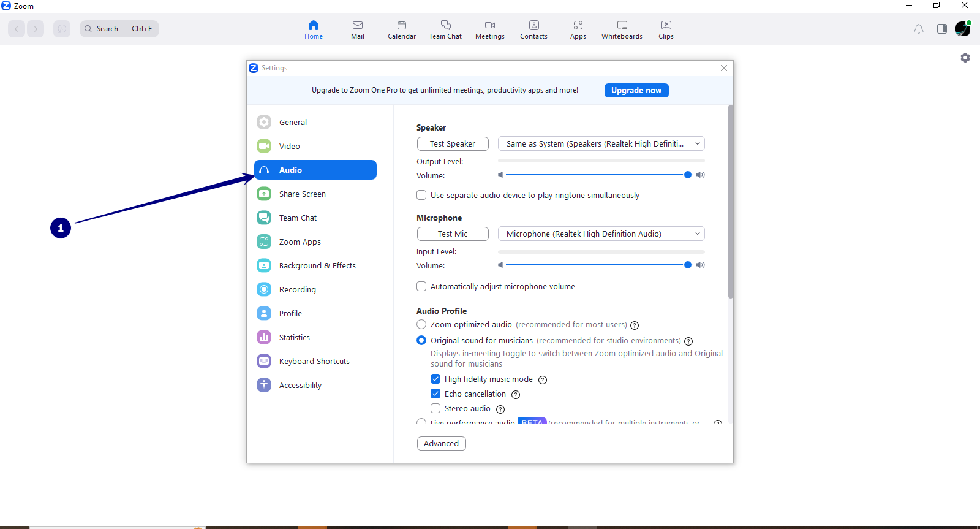Click the settings gear icon on Home

tap(965, 58)
